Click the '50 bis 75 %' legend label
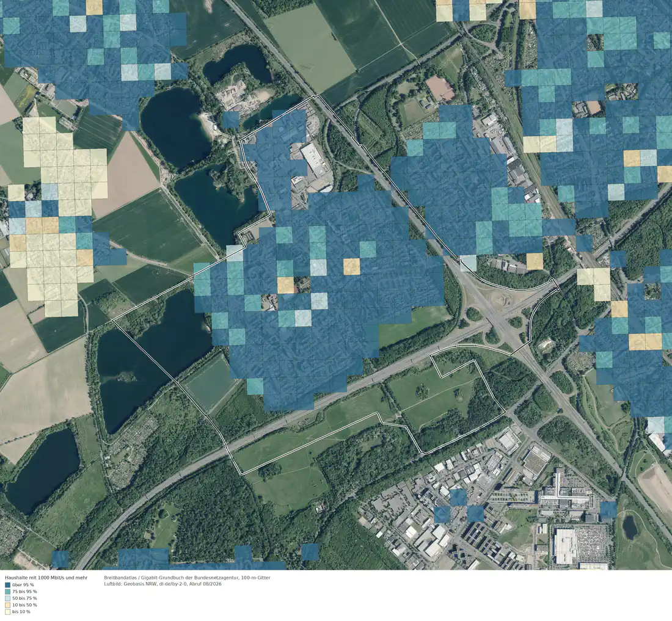 [24, 598]
